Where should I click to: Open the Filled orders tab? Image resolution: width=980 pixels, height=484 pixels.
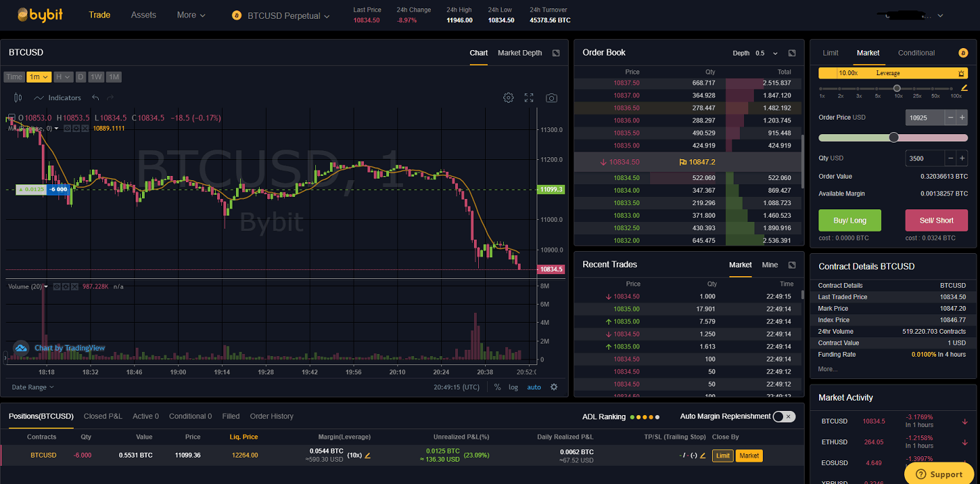coord(231,417)
